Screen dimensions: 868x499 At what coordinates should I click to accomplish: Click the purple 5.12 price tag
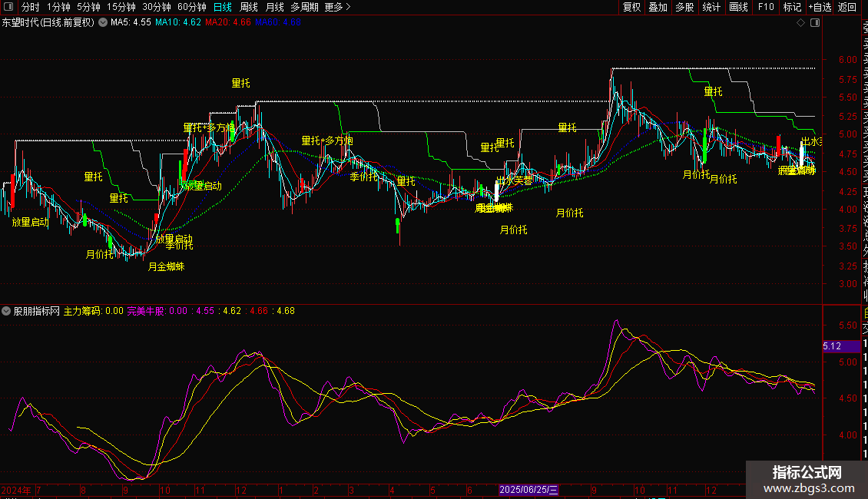(x=841, y=346)
